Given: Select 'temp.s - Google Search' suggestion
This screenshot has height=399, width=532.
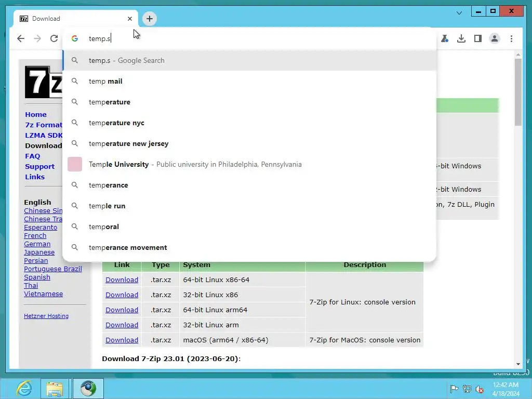Looking at the screenshot, I should (249, 60).
